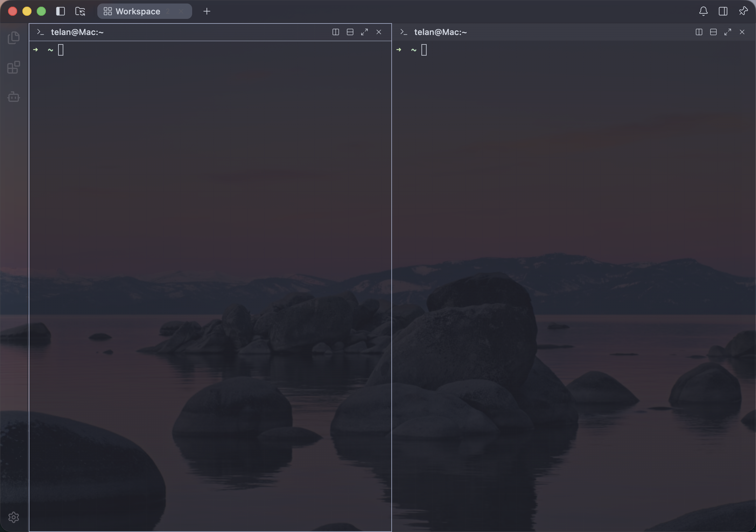Select the Workspace tab
Screen dimensions: 756x532
click(x=145, y=11)
